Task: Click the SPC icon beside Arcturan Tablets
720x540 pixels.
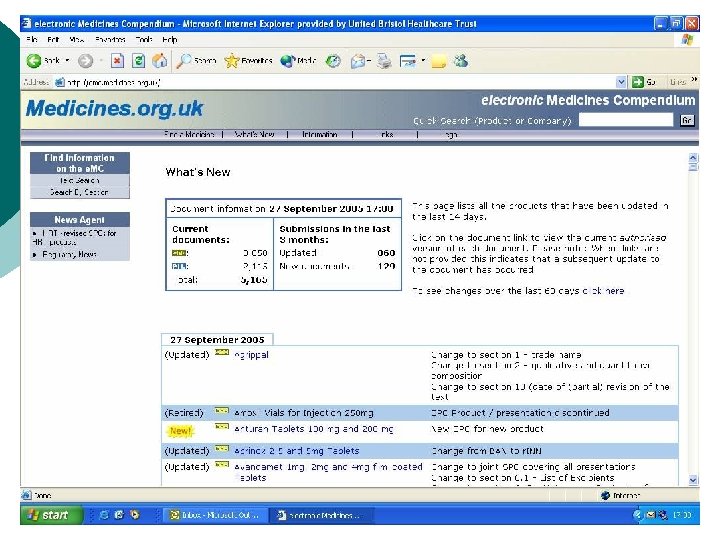Action: (222, 427)
